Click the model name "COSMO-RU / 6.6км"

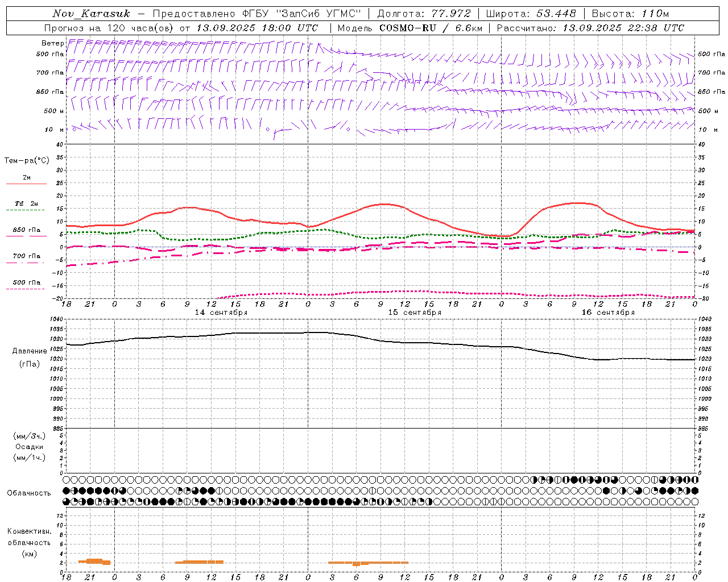(x=431, y=28)
